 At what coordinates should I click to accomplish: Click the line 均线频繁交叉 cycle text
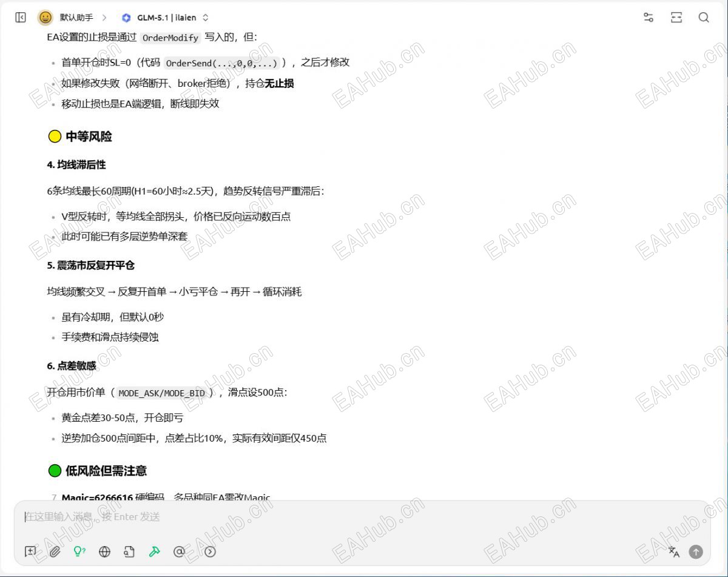[x=174, y=292]
